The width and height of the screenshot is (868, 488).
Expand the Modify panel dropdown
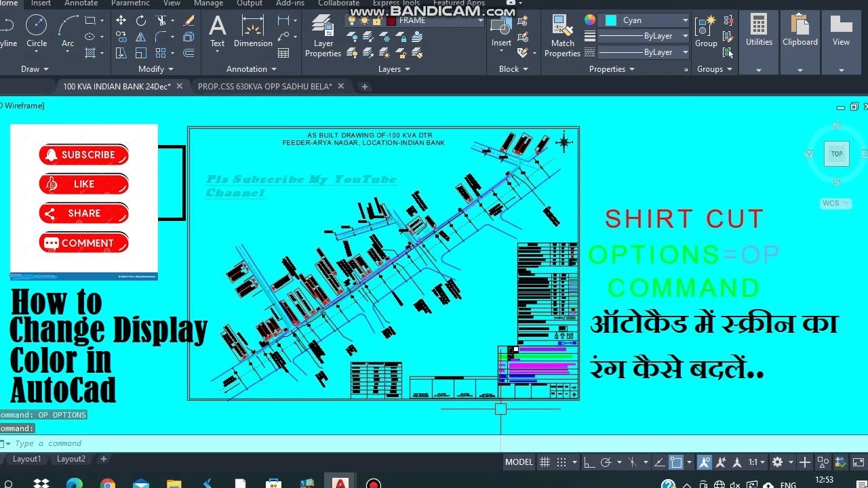point(155,69)
